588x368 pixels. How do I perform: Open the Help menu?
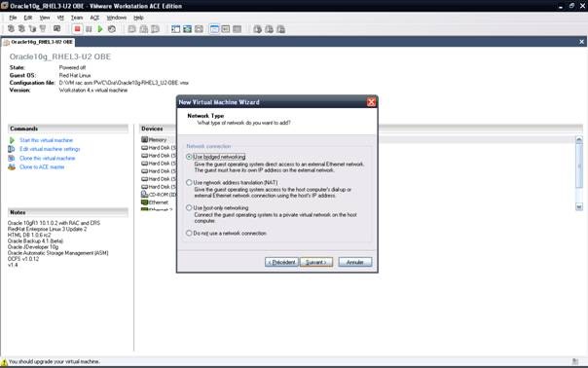pyautogui.click(x=138, y=18)
